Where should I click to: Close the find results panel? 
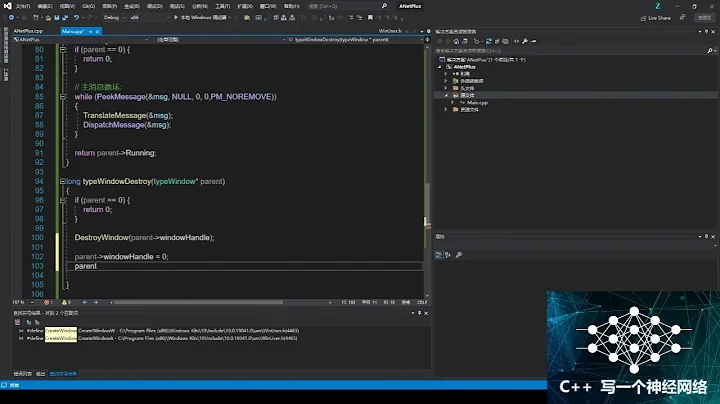click(426, 313)
